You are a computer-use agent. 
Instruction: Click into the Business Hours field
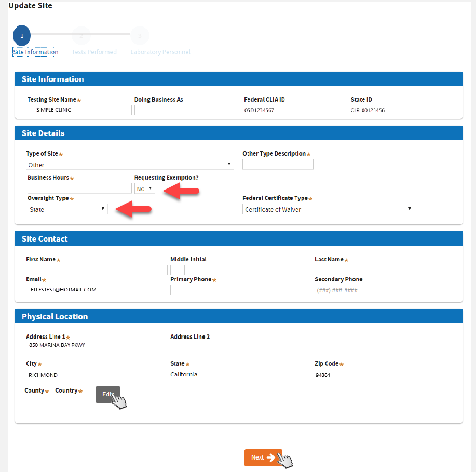[x=79, y=188]
